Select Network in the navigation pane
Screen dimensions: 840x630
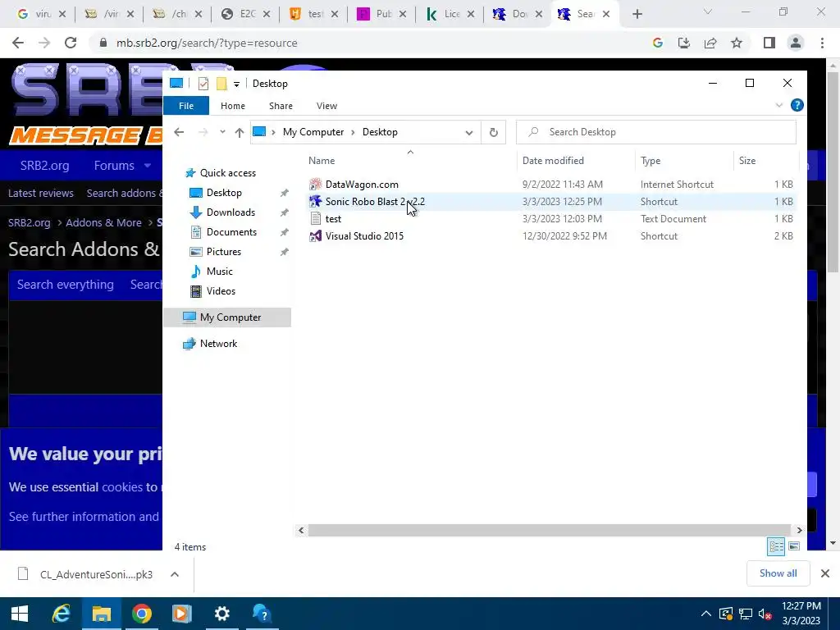(218, 344)
